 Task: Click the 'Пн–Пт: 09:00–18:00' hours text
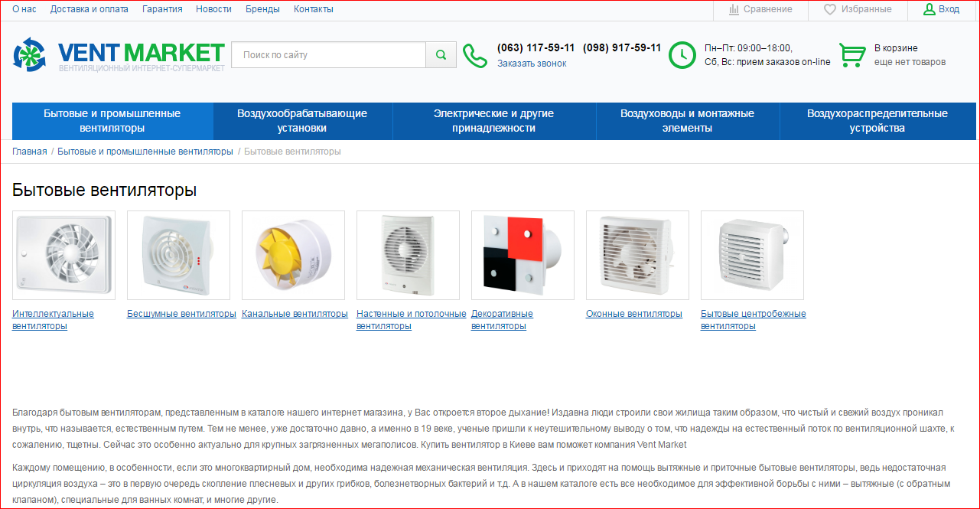[x=748, y=48]
